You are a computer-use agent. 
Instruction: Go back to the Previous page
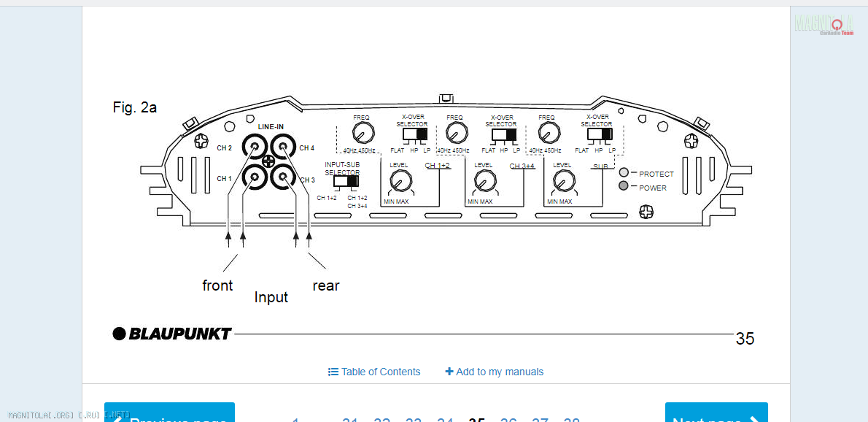169,416
